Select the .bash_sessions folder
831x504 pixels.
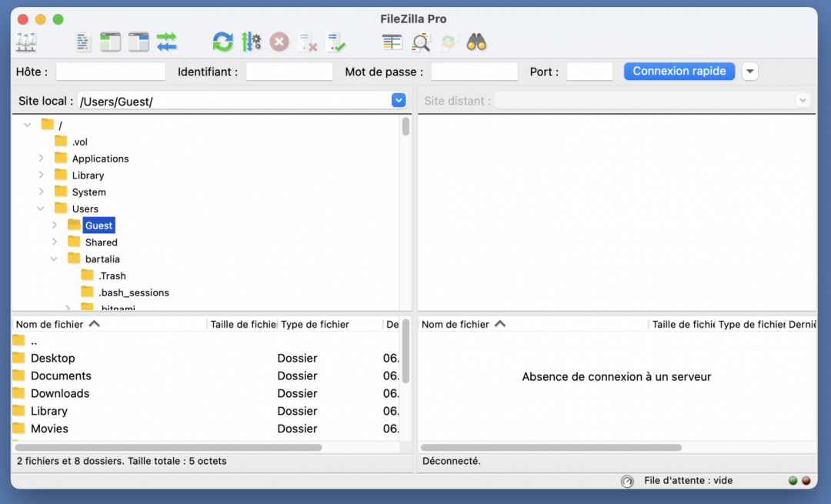(134, 292)
